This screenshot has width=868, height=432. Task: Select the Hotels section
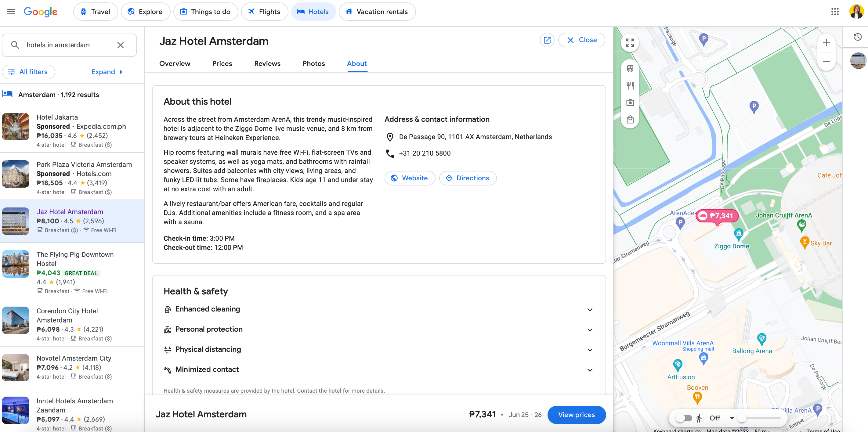(x=313, y=12)
